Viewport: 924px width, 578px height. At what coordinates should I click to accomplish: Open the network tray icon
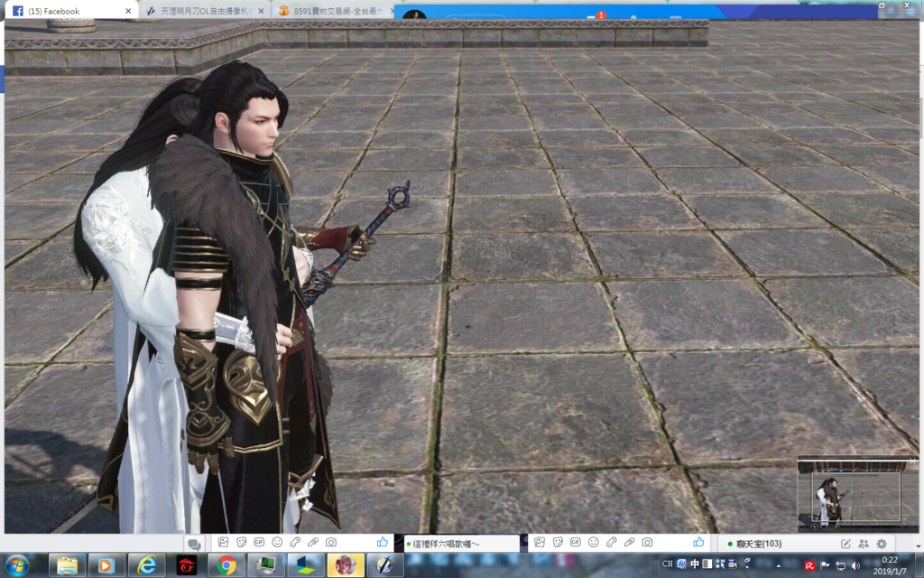coord(840,565)
